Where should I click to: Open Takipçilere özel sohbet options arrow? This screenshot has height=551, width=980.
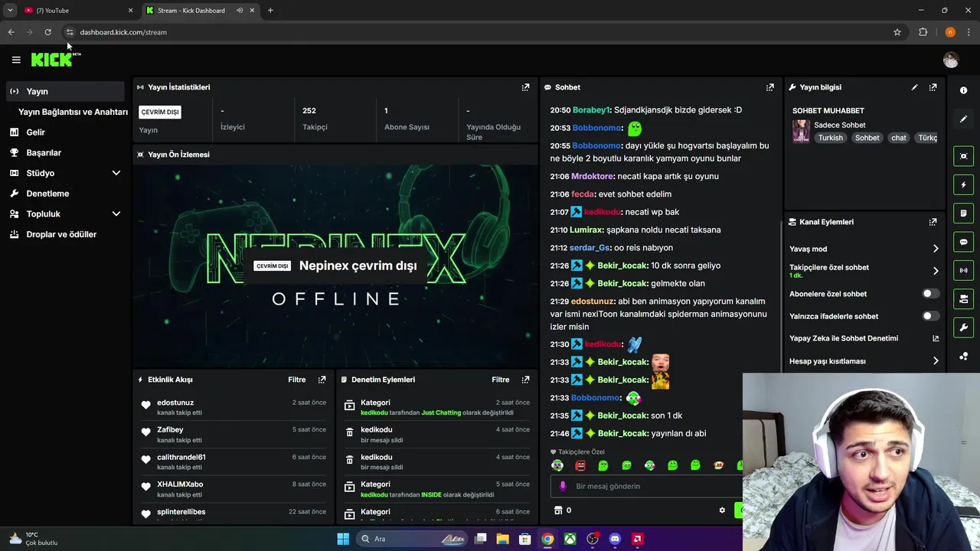[936, 271]
